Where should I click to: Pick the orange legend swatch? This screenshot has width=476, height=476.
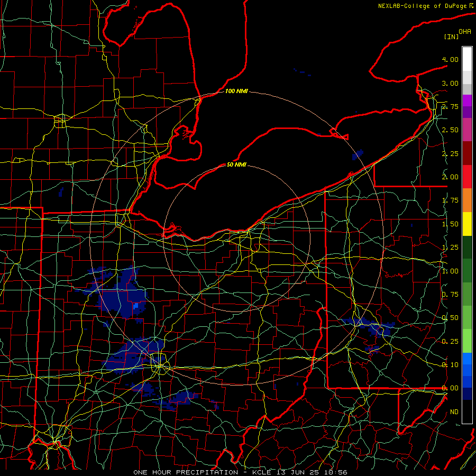(x=467, y=200)
